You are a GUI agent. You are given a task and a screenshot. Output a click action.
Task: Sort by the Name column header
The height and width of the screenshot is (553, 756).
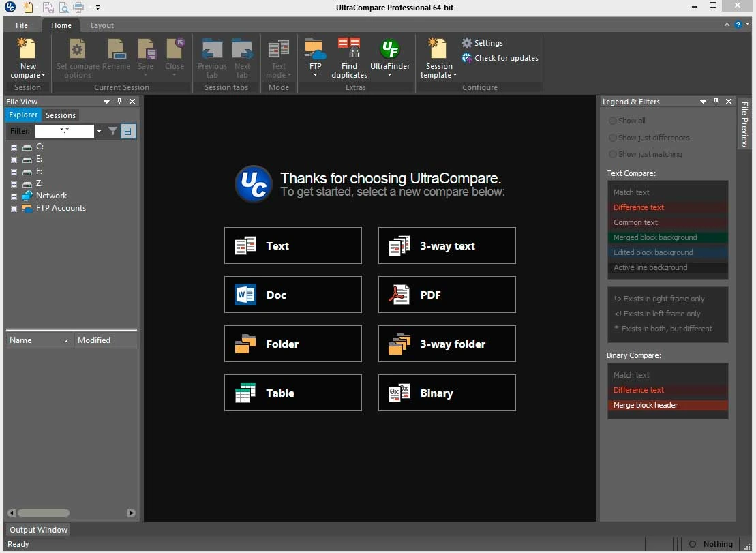[x=39, y=340]
